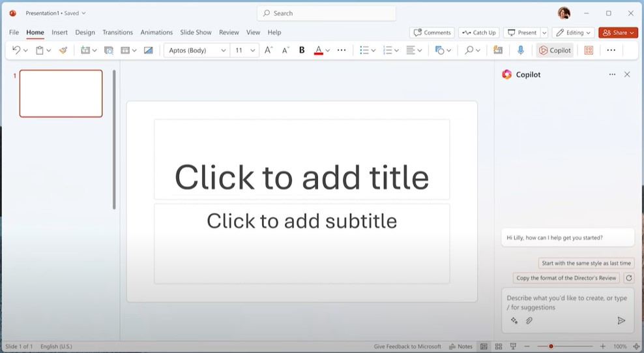Switch to Slide Sorter view

tap(499, 346)
